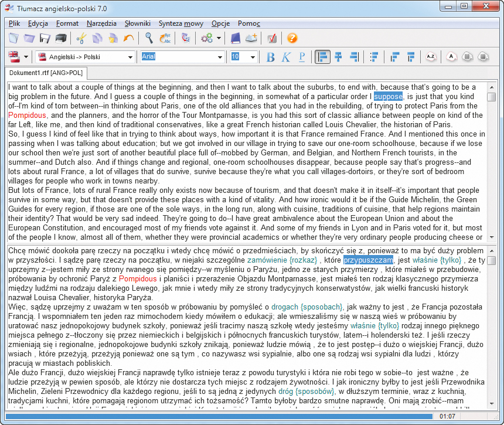Expand the Angielski -> Polski language dropdown
The height and width of the screenshot is (425, 504).
tap(131, 57)
